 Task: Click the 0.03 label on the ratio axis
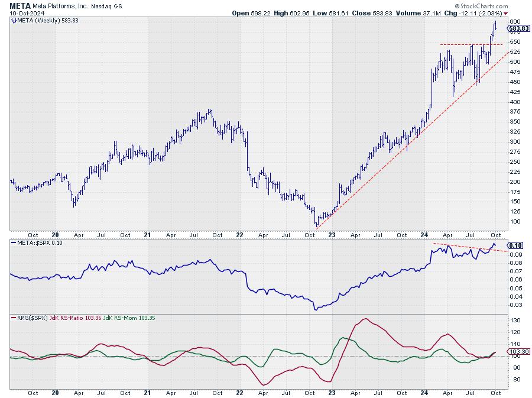pyautogui.click(x=515, y=305)
